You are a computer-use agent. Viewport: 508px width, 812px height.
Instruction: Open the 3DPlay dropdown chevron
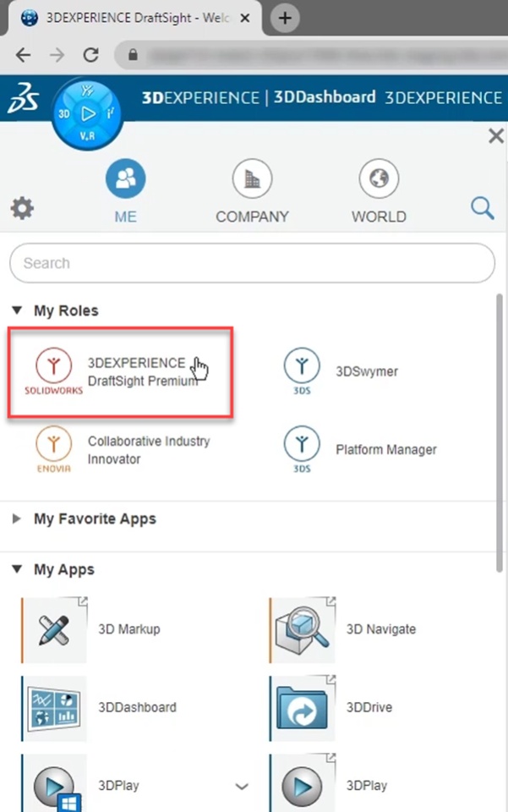(242, 787)
